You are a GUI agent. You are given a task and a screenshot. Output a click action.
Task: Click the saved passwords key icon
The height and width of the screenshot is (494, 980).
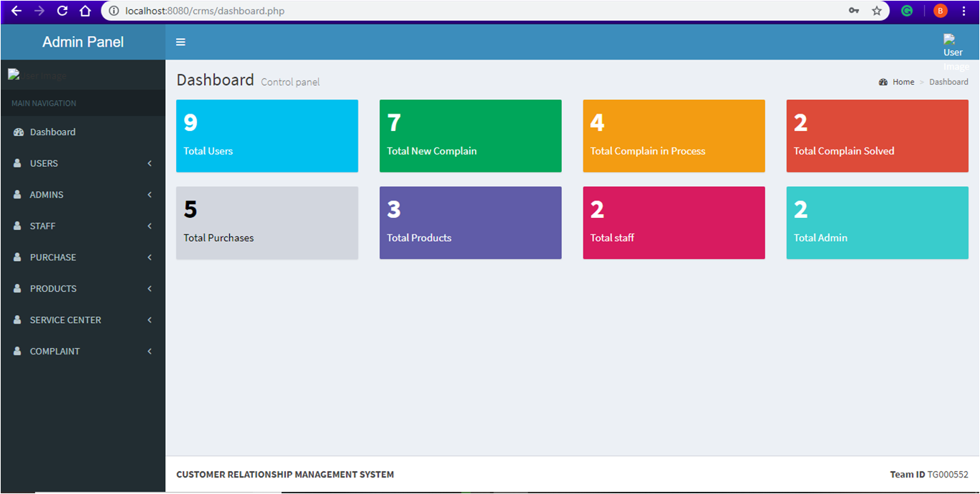coord(854,11)
